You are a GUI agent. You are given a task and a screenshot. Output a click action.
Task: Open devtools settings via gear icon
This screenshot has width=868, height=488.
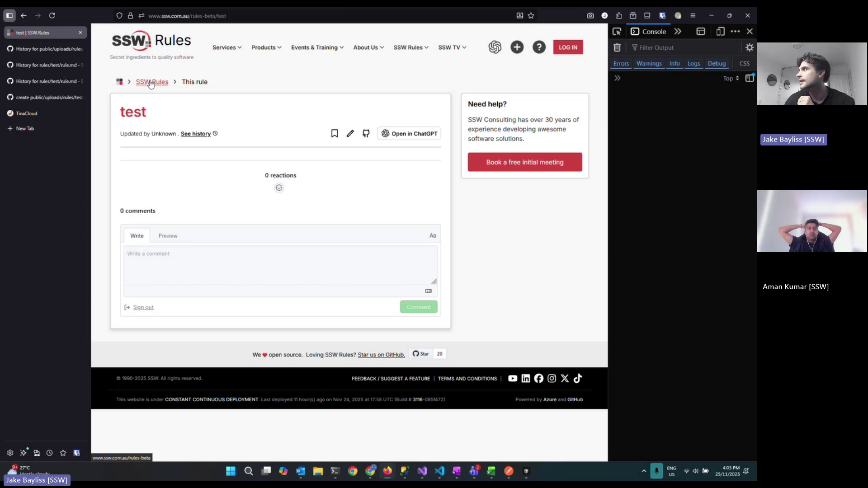(x=750, y=47)
